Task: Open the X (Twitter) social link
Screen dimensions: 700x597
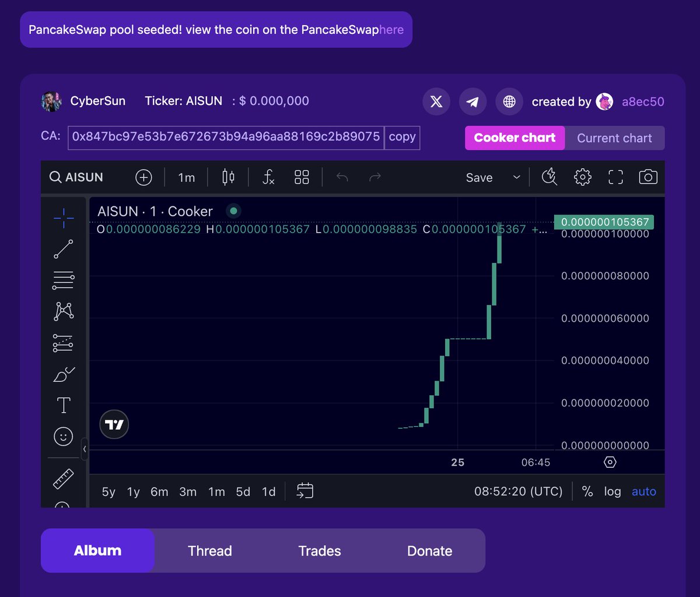Action: click(436, 102)
